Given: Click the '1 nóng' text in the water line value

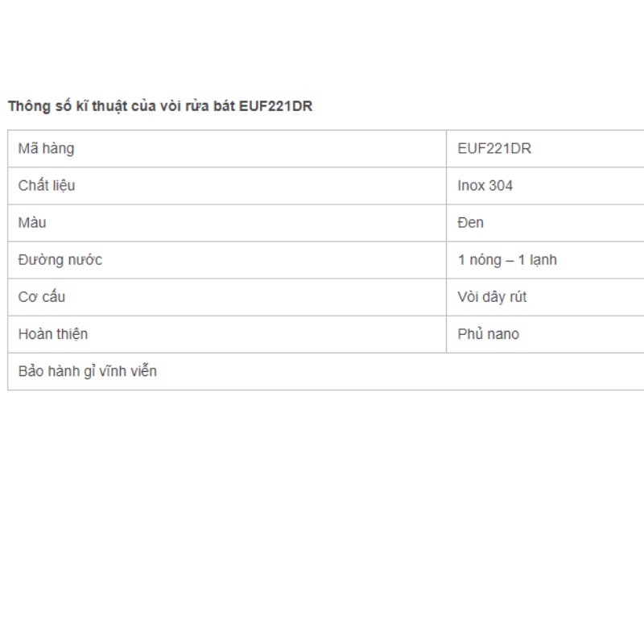Looking at the screenshot, I should tap(480, 260).
